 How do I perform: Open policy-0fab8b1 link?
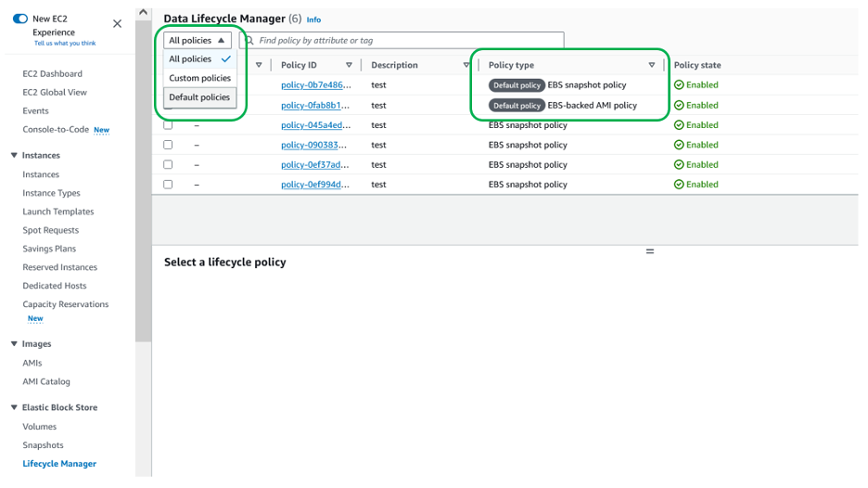coord(315,105)
